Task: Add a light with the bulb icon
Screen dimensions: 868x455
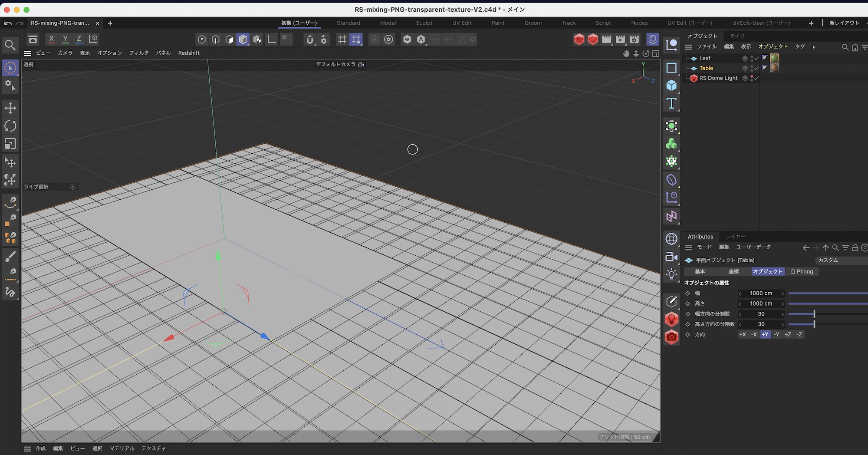Action: (671, 274)
